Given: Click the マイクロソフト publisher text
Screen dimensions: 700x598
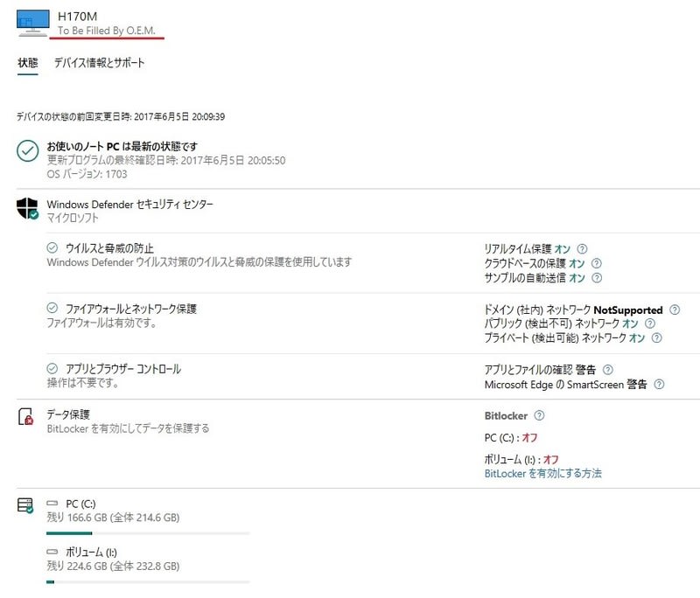Looking at the screenshot, I should (73, 218).
